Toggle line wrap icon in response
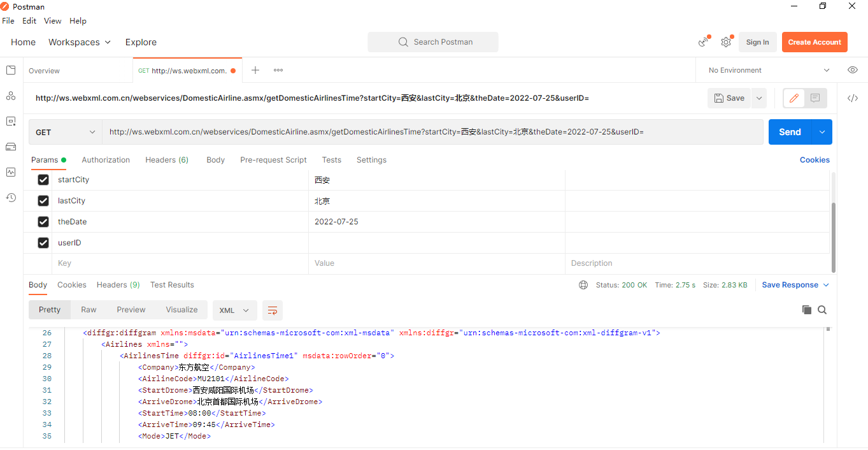Image resolution: width=868 pixels, height=450 pixels. [x=273, y=310]
